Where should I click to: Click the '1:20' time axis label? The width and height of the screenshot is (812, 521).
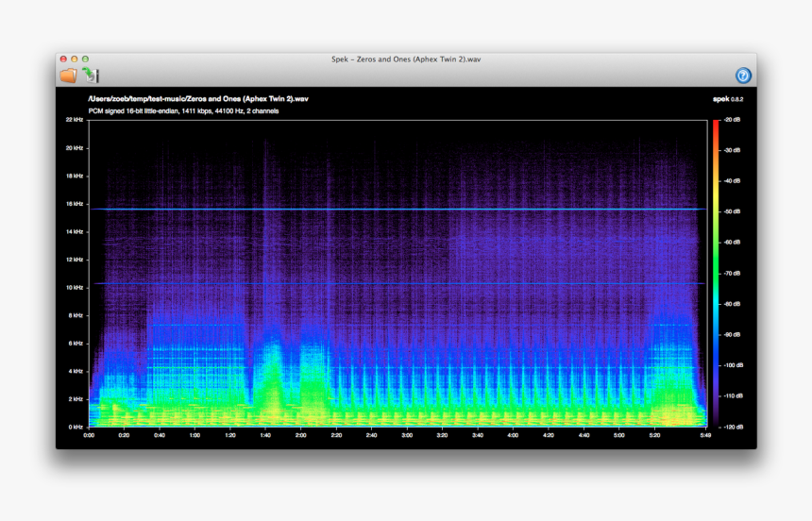tap(230, 435)
